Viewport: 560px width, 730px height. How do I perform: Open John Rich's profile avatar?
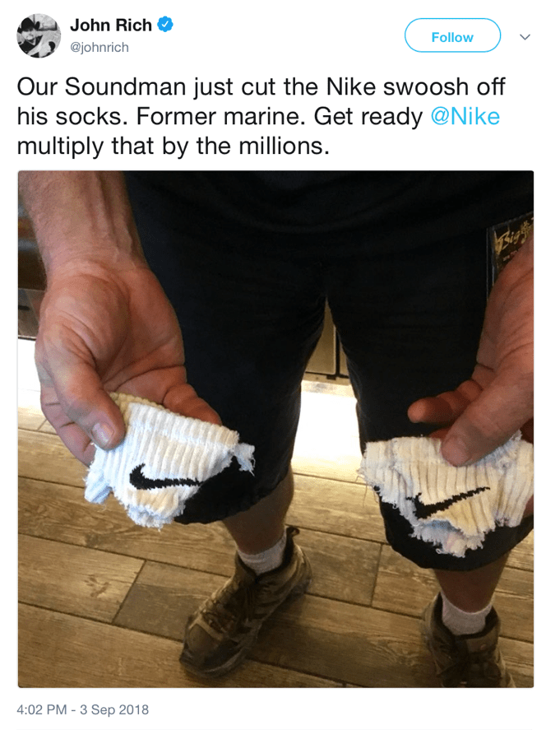[x=39, y=36]
